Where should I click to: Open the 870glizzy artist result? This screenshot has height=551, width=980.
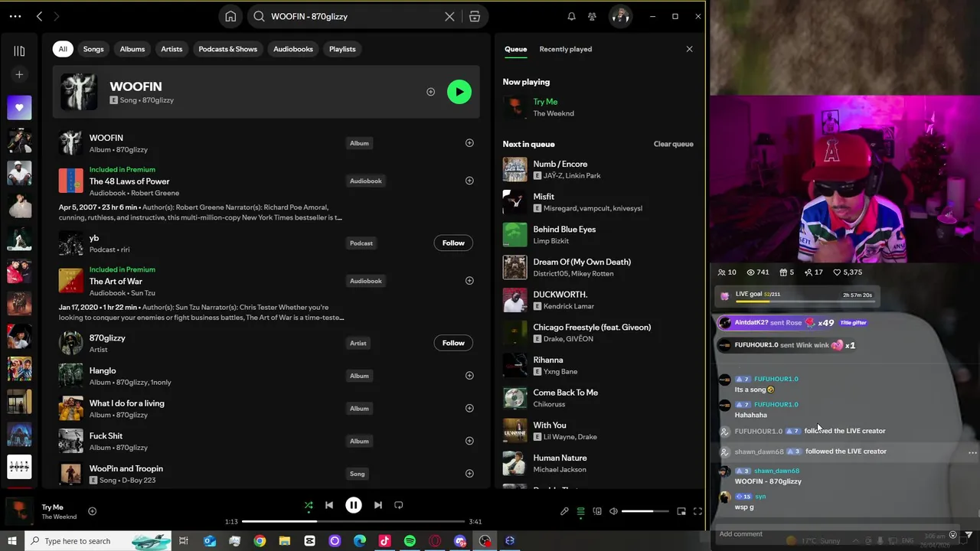(x=107, y=337)
